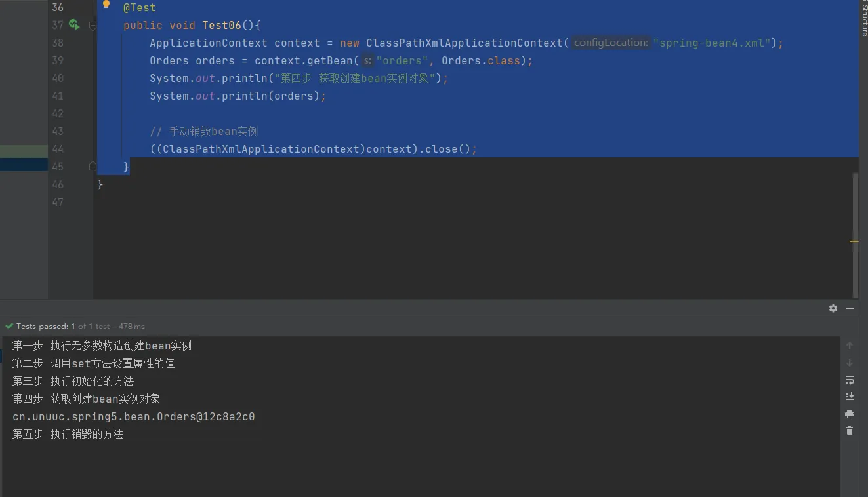Click the 'Tests passed: 1' status text

click(46, 326)
